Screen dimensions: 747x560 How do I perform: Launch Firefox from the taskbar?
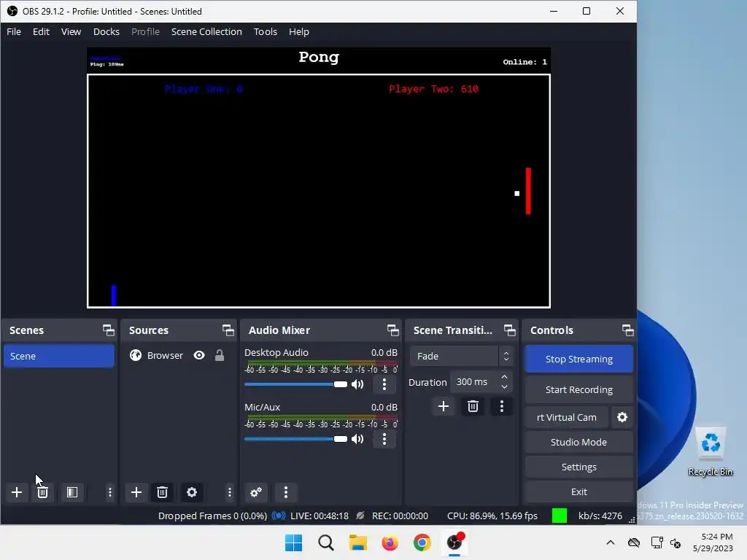tap(390, 542)
